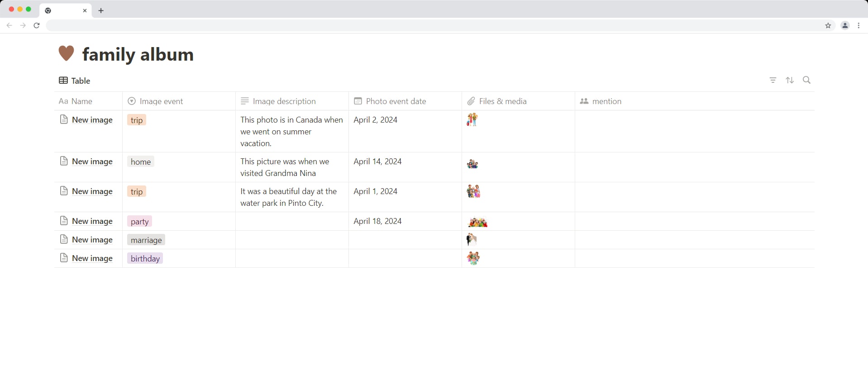Open New image page in April 2 row
The height and width of the screenshot is (370, 868).
point(92,120)
